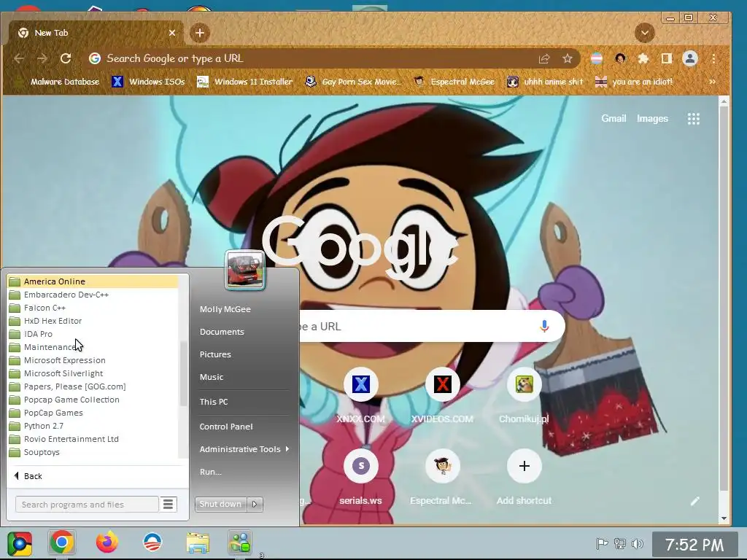Open the Images link

[652, 119]
